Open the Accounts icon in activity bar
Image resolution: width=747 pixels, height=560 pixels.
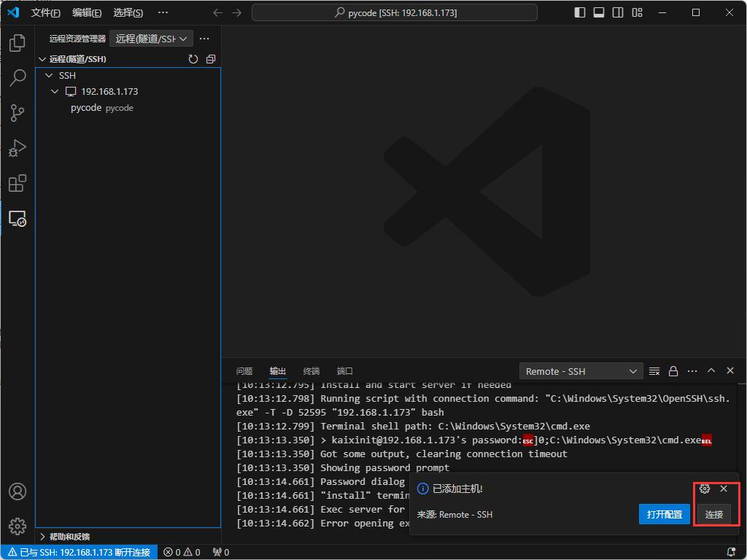(17, 491)
